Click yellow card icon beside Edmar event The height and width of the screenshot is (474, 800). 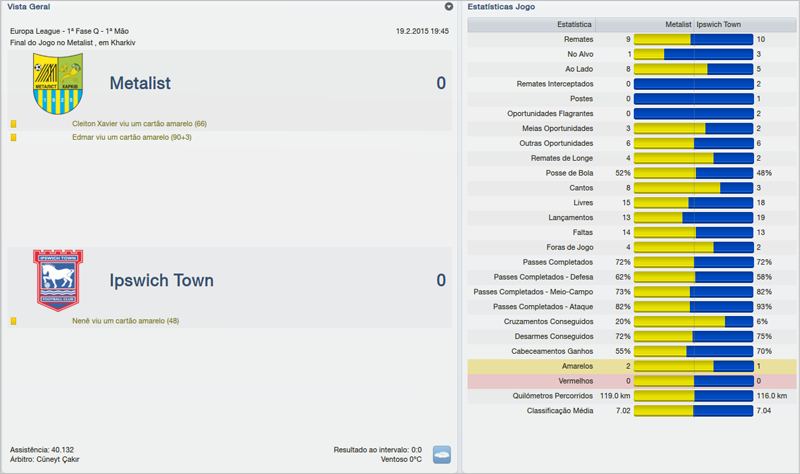[14, 137]
